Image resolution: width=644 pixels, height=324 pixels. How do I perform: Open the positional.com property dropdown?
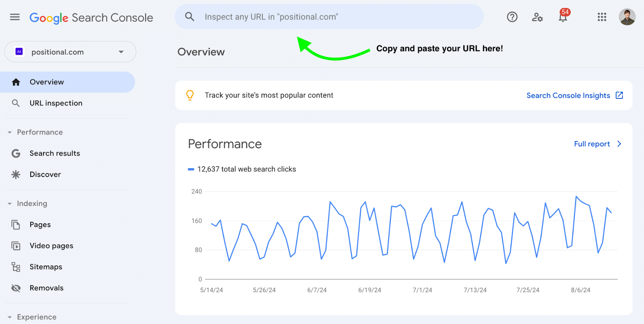click(70, 52)
